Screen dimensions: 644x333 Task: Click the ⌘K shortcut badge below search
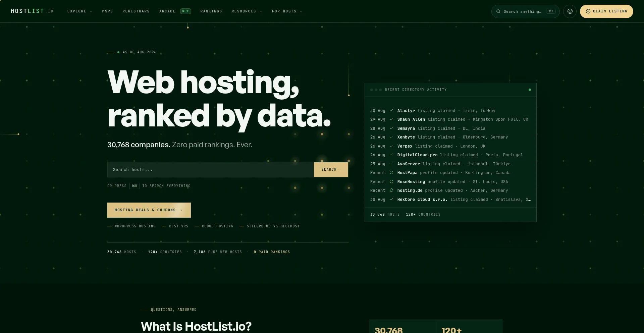135,186
